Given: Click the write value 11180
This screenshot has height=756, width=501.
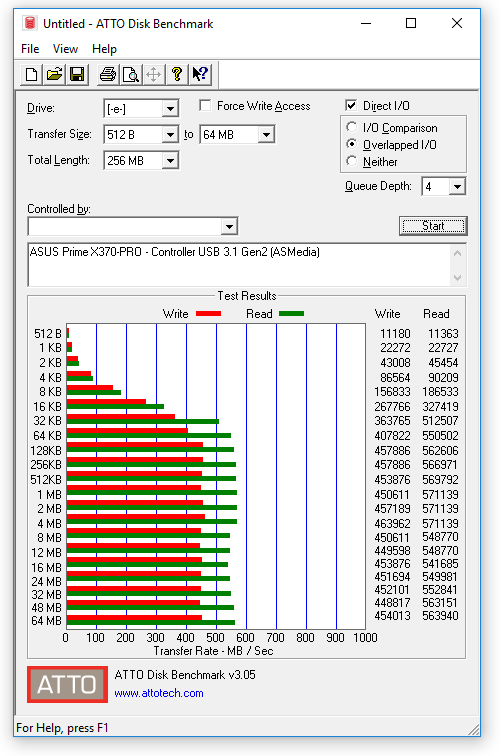Looking at the screenshot, I should click(x=395, y=334).
